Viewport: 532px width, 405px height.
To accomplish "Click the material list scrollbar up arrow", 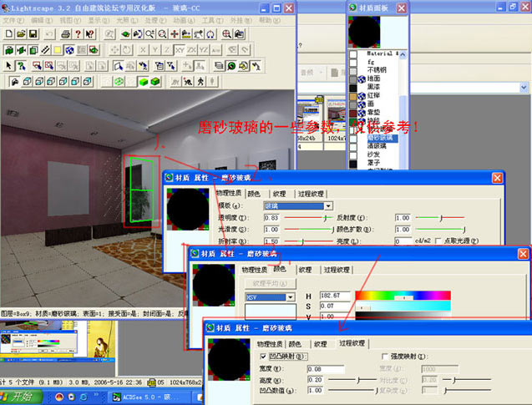I will tap(403, 54).
